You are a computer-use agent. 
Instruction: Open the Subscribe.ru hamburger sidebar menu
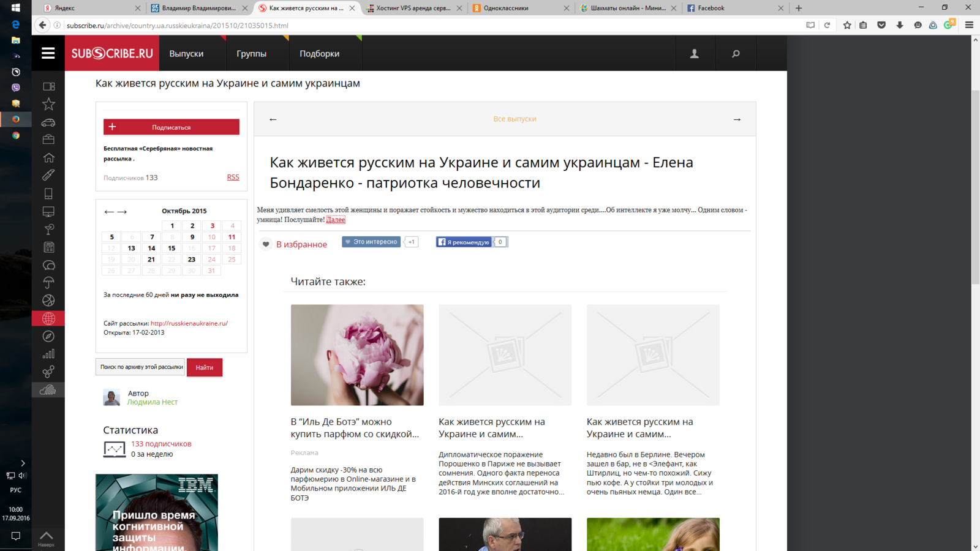pyautogui.click(x=48, y=53)
